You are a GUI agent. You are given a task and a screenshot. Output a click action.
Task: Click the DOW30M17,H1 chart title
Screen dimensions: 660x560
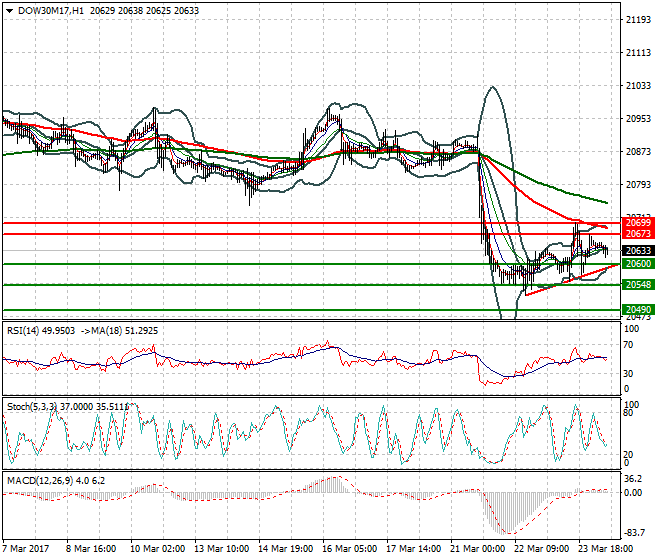tap(51, 11)
